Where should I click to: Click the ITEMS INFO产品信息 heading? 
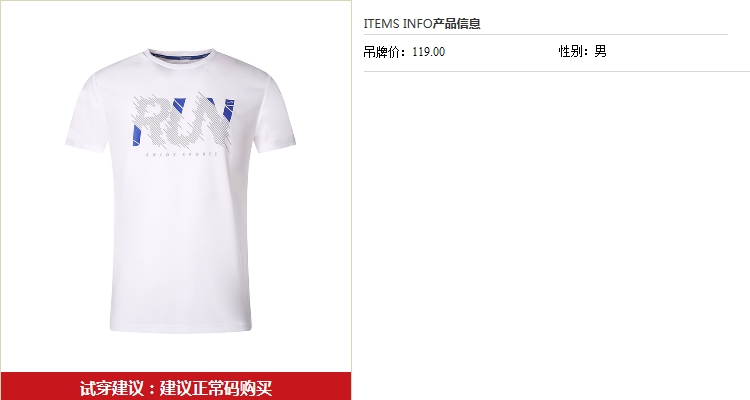(422, 23)
